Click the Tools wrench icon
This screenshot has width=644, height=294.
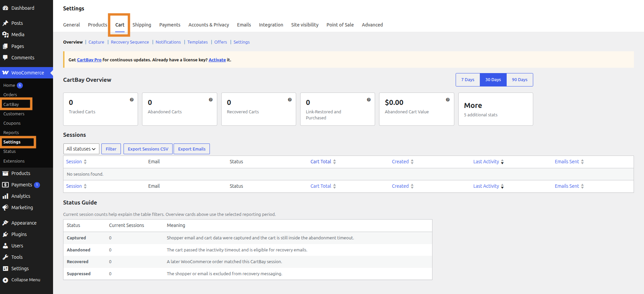(x=5, y=257)
